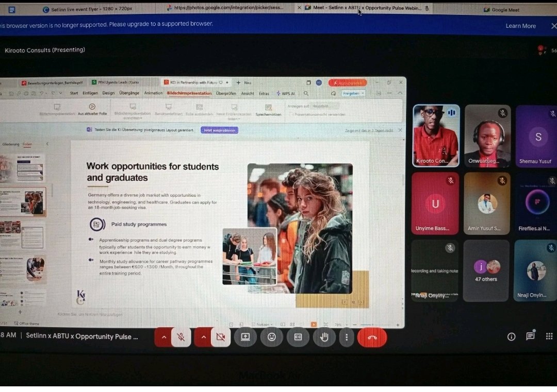557x392 pixels.
Task: Click the Jetzt ausprobieren button
Action: (219, 130)
